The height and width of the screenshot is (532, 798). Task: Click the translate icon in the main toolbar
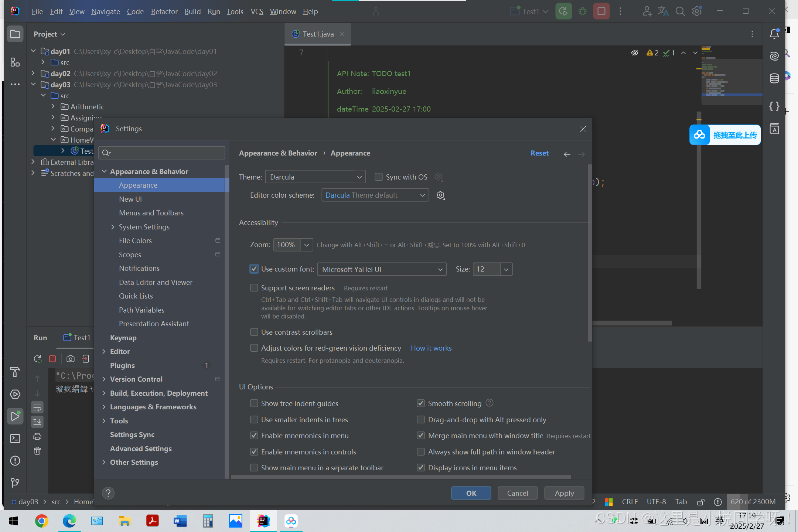pos(663,11)
